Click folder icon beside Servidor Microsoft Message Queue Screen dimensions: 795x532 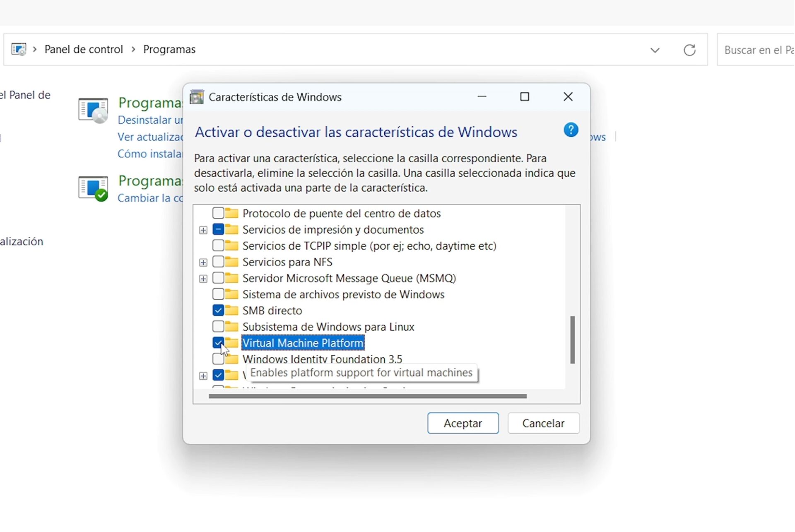pyautogui.click(x=232, y=278)
